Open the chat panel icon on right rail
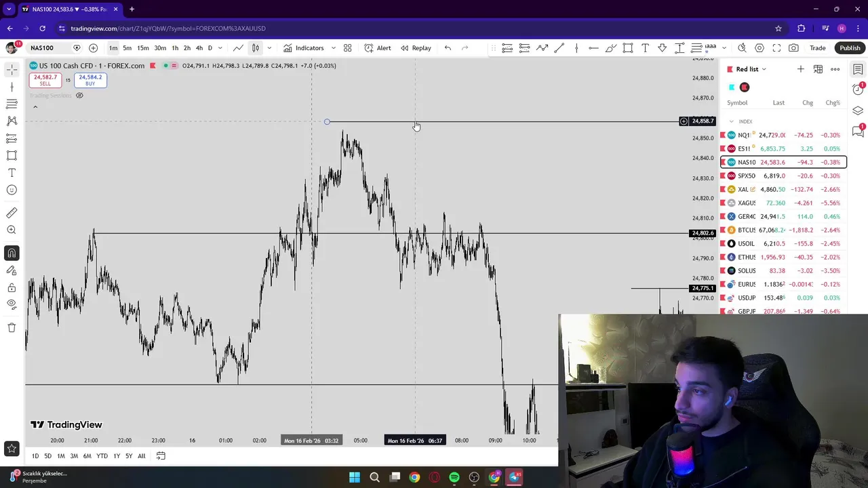868x488 pixels. tap(858, 131)
